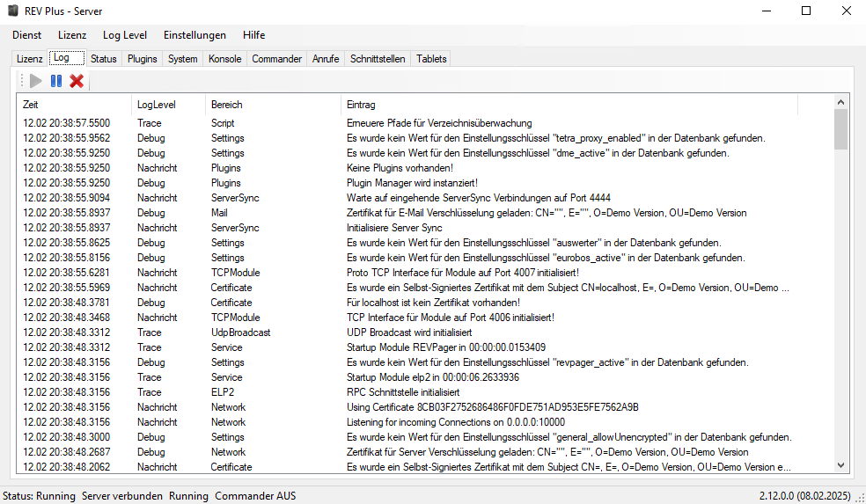Click the LogLevel column header
The image size is (866, 504).
167,105
